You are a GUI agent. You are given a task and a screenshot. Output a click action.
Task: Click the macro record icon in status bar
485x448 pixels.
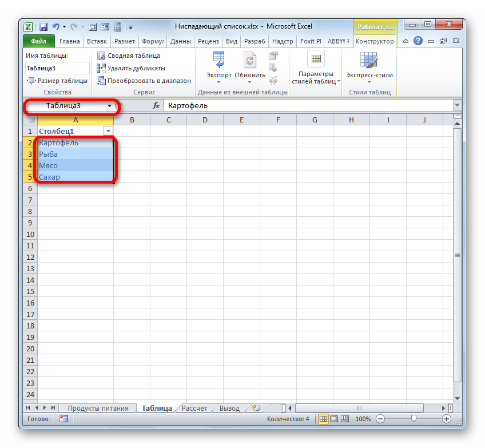point(63,419)
